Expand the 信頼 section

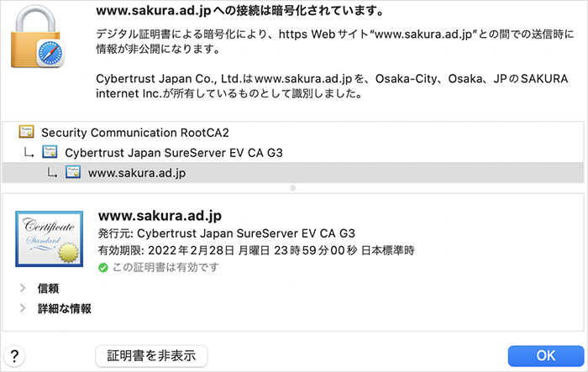pyautogui.click(x=21, y=288)
